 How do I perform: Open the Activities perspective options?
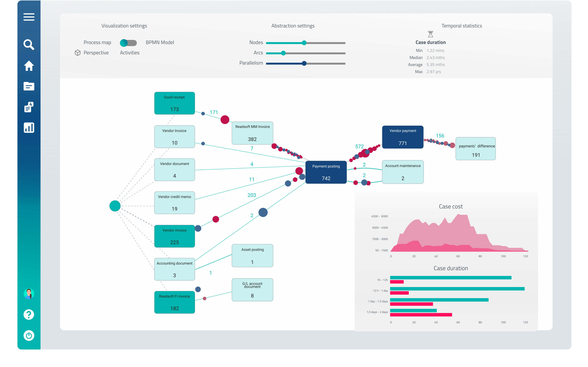click(x=129, y=53)
